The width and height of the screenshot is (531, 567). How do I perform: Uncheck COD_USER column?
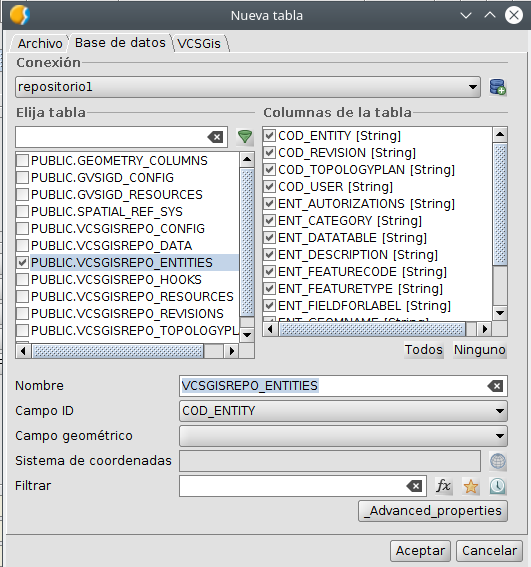[269, 186]
